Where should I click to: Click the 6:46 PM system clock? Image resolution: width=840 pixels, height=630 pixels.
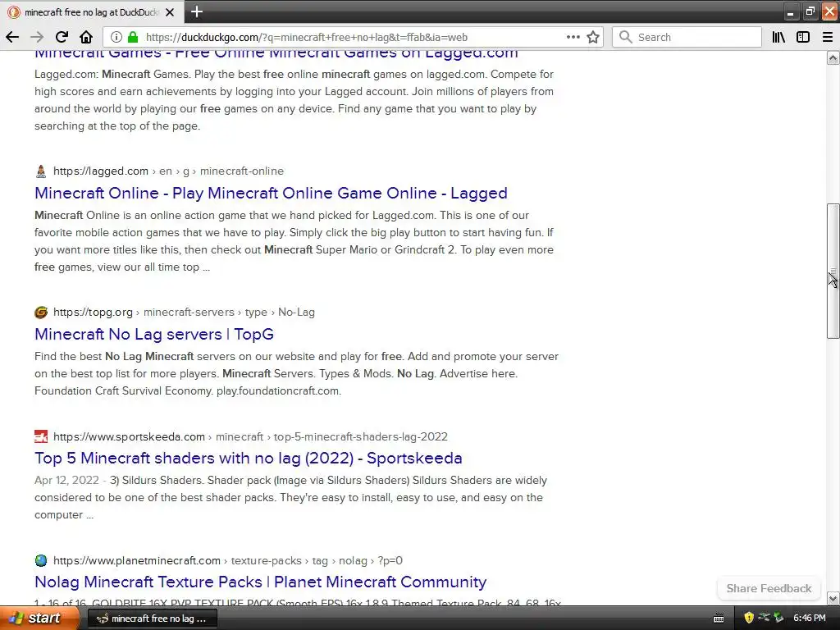810,619
